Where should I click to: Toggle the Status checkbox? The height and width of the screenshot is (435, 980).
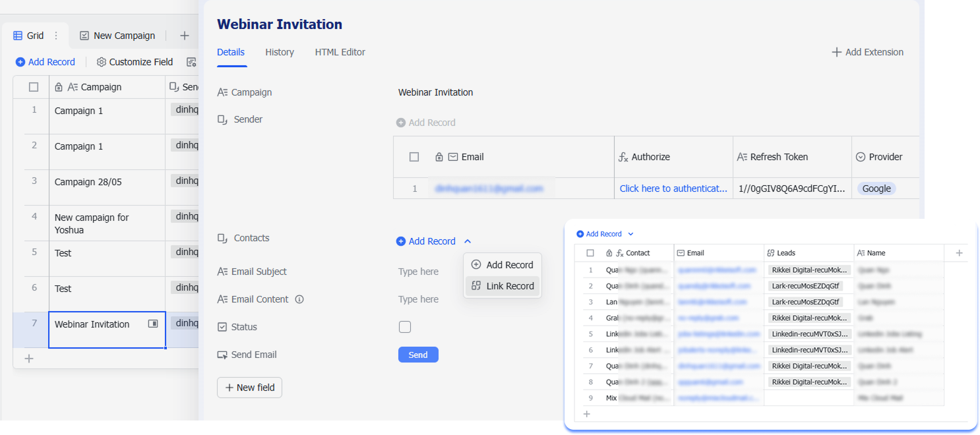(405, 327)
